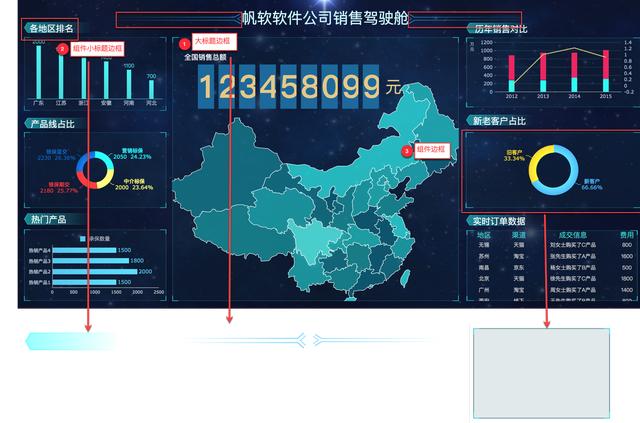640x423 pixels.
Task: Click the 2012 bar in yearly sales chart
Action: (x=511, y=73)
